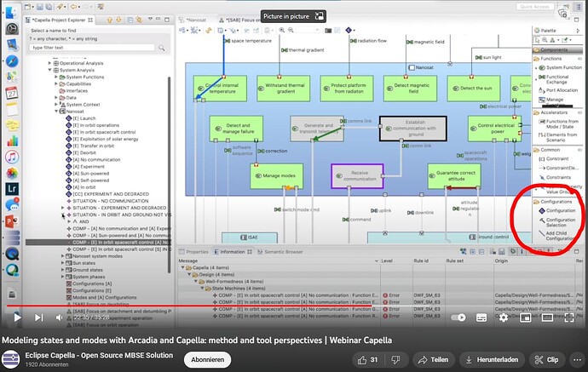588x372 pixels.
Task: Like the video with thumbs up
Action: (367, 359)
